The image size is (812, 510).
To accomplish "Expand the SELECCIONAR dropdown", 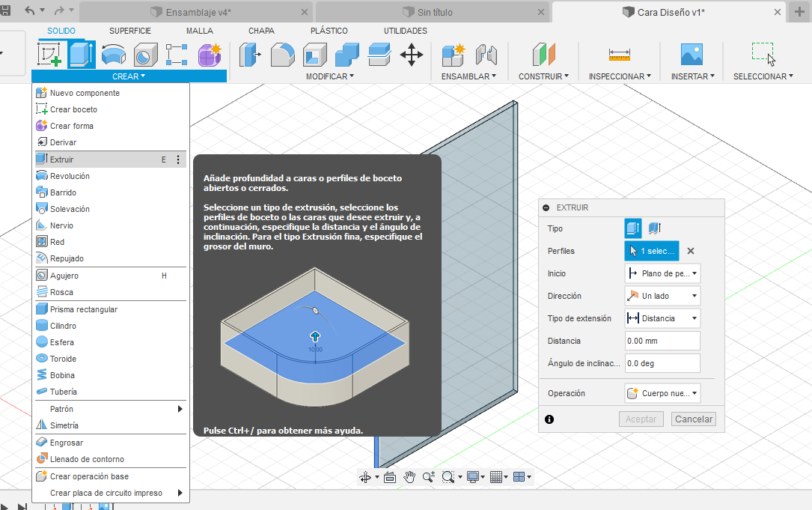I will click(763, 76).
